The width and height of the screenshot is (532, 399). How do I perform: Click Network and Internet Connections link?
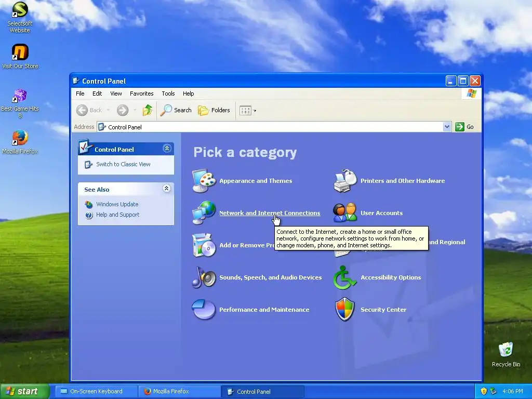point(270,213)
